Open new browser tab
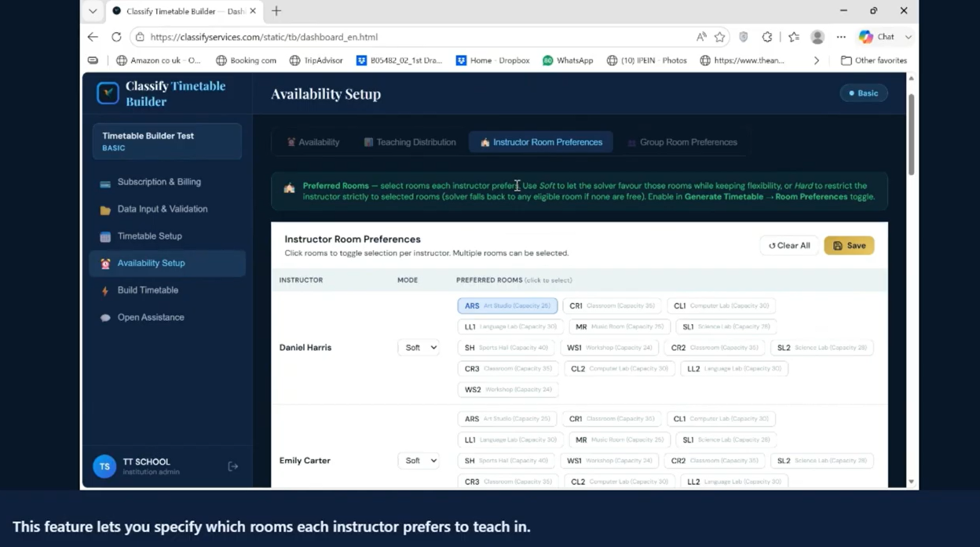This screenshot has width=980, height=547. point(276,11)
